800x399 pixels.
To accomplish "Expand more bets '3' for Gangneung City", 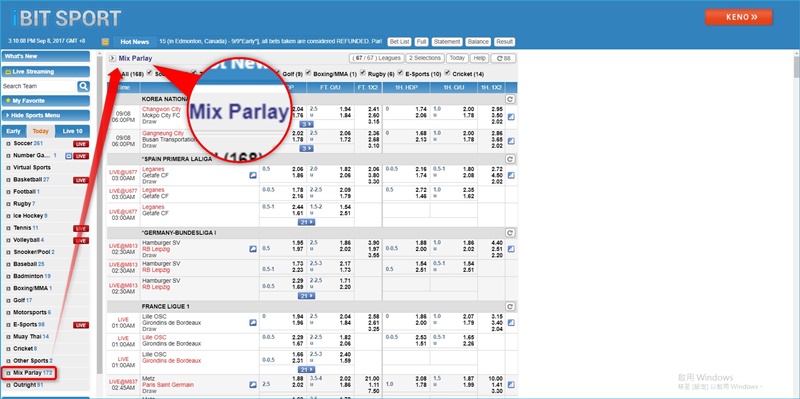I will (x=306, y=148).
